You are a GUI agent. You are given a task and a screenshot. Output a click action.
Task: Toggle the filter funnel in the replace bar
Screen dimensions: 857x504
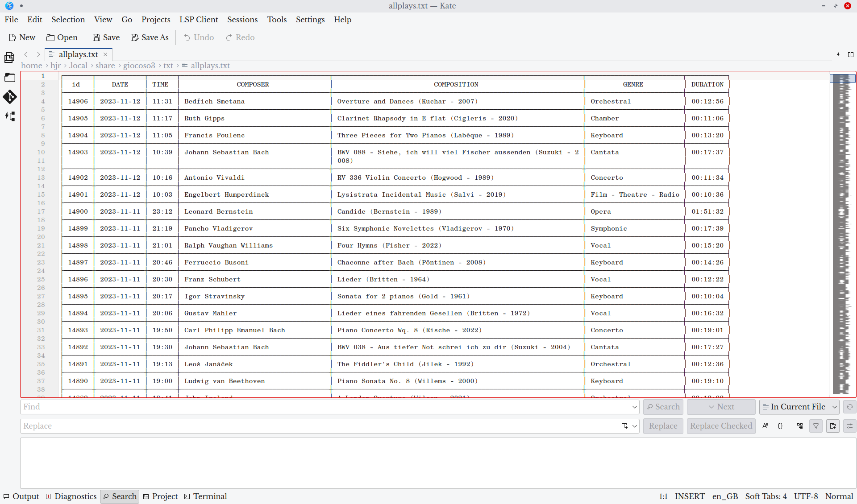815,426
